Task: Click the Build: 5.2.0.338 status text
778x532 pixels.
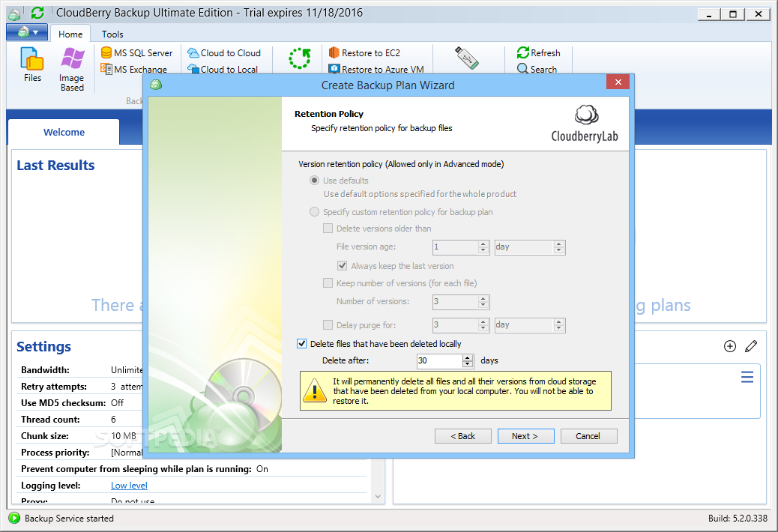Action: [x=738, y=518]
